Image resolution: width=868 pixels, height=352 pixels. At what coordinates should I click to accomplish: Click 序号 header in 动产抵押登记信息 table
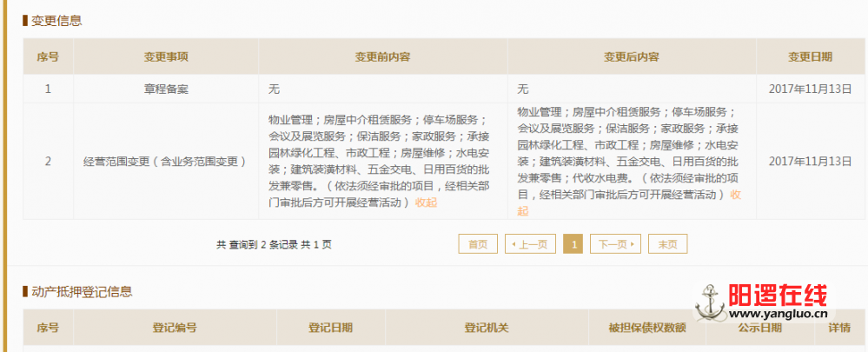tap(48, 328)
